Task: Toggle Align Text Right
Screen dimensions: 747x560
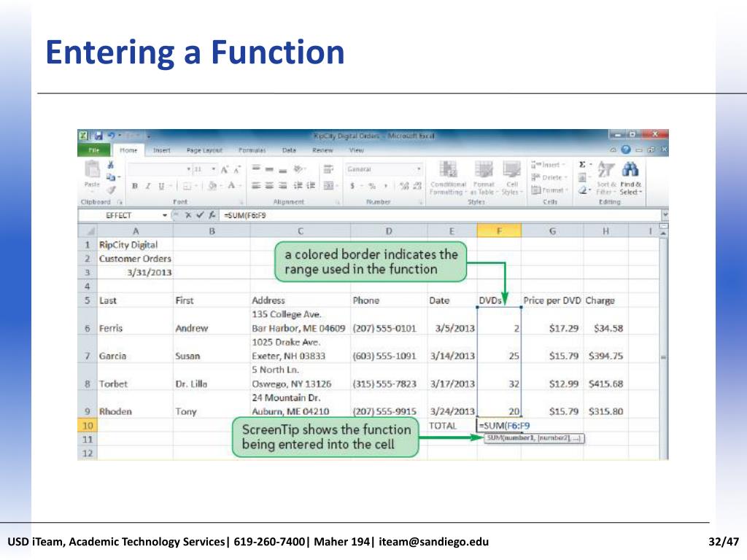Action: [x=283, y=186]
